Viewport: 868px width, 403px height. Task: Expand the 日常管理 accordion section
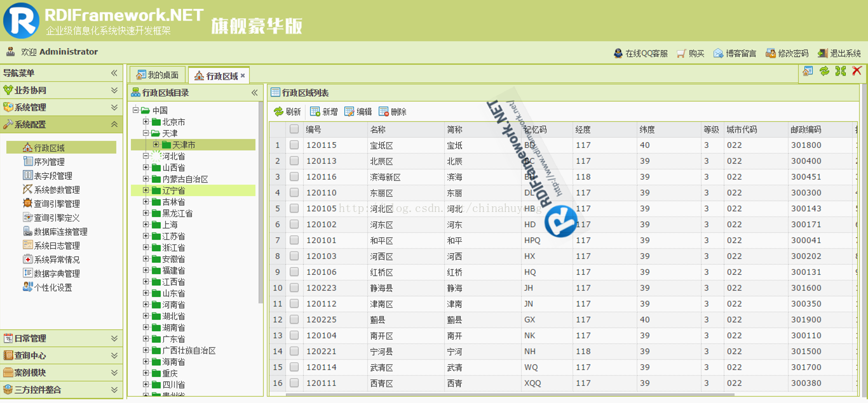tap(114, 338)
